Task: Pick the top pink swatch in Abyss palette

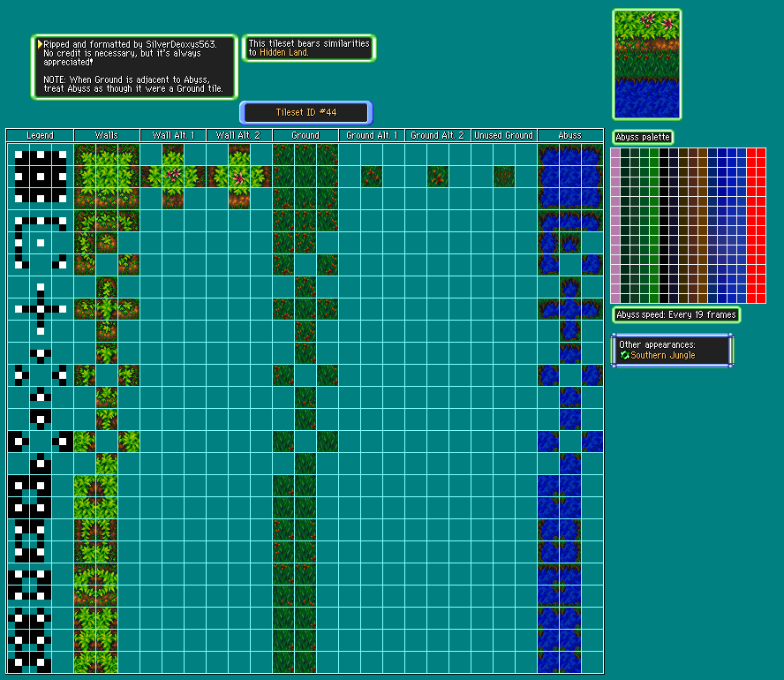Action: coord(615,153)
